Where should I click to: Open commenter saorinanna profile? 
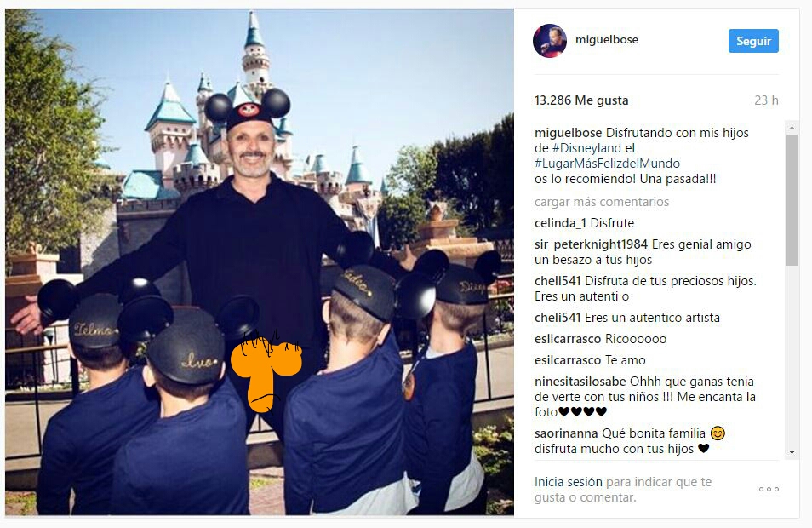pos(566,433)
